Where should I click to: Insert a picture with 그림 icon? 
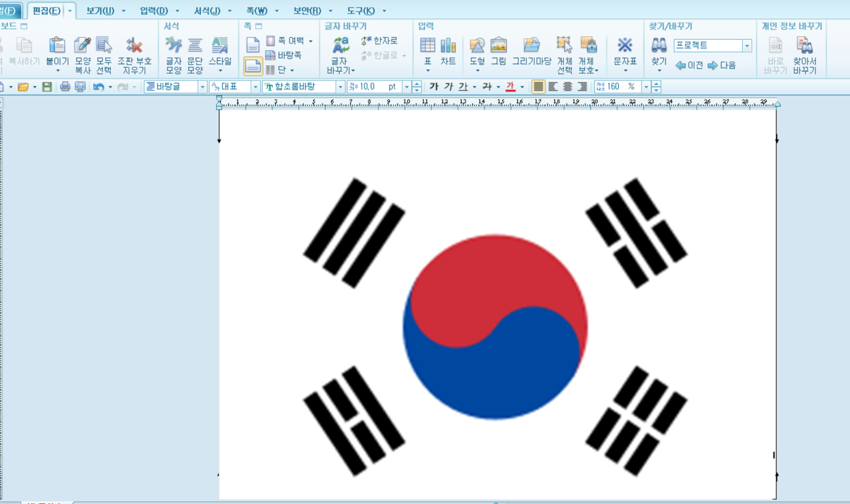click(x=499, y=45)
